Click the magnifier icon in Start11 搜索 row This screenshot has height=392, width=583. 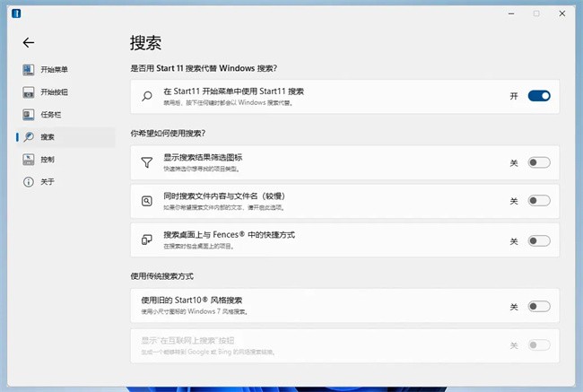(147, 96)
